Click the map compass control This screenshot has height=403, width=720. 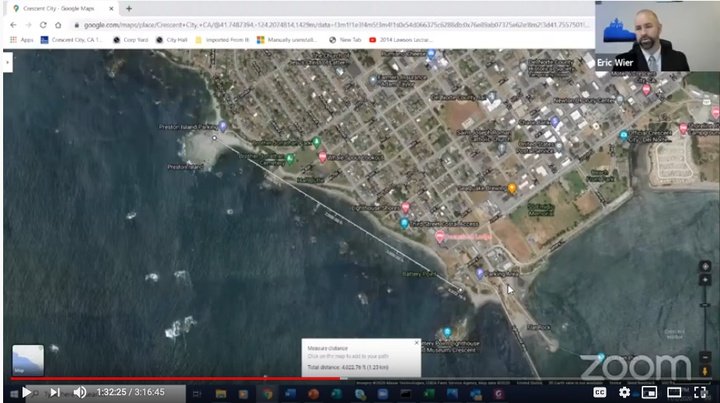coord(705,266)
